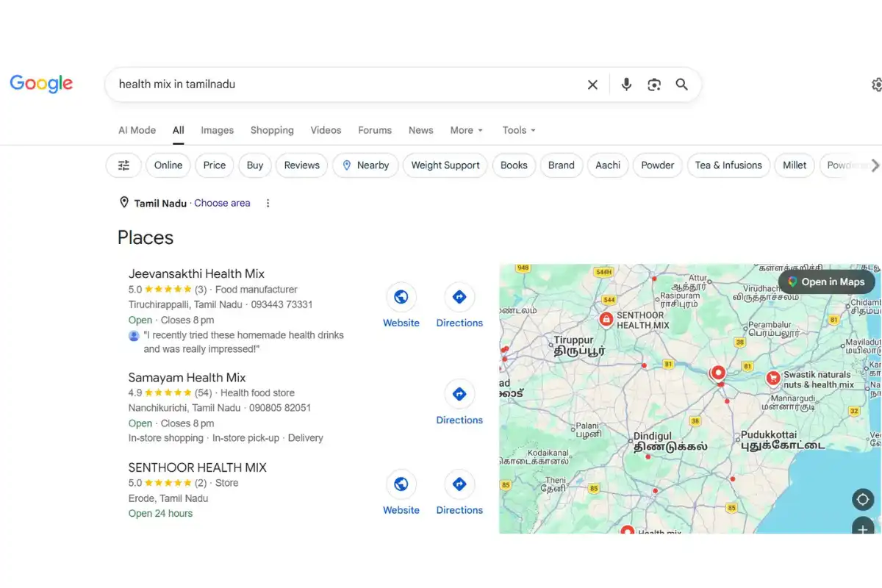
Task: Start voice search with the microphone icon
Action: (x=626, y=85)
